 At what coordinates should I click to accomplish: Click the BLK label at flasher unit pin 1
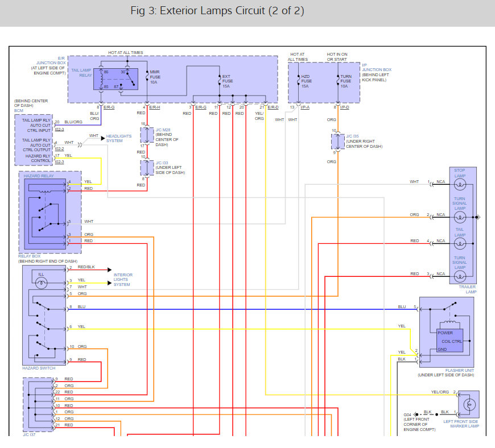point(402,359)
